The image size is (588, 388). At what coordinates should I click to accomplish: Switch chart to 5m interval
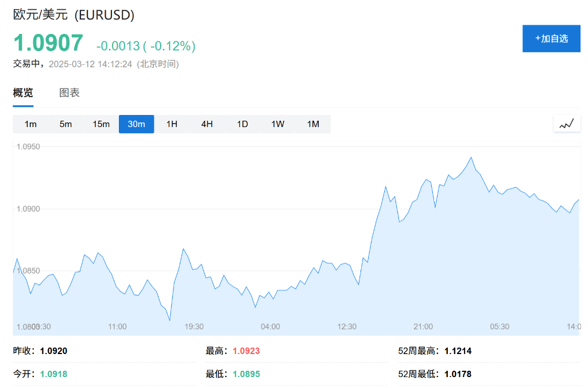(66, 124)
